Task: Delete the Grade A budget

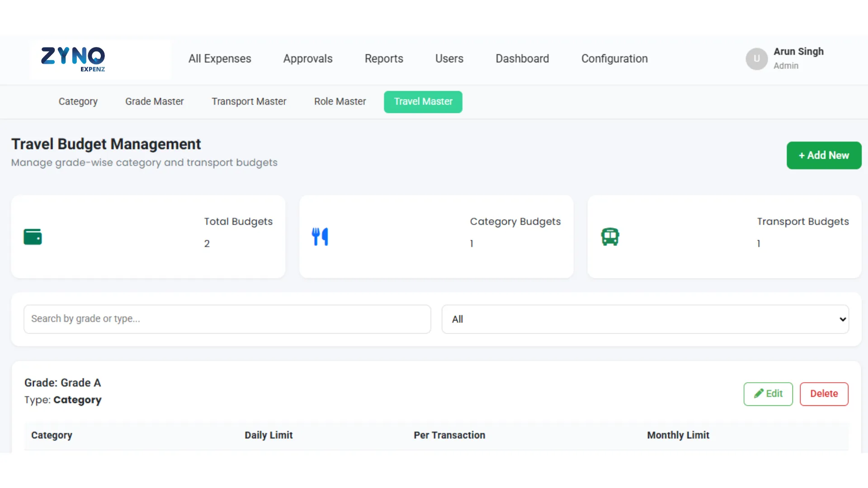Action: click(824, 394)
